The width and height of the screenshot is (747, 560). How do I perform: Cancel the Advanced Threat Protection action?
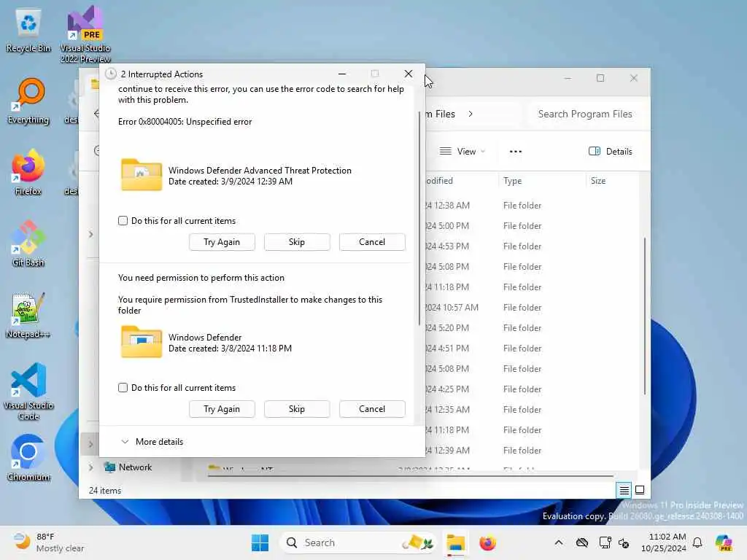tap(372, 242)
